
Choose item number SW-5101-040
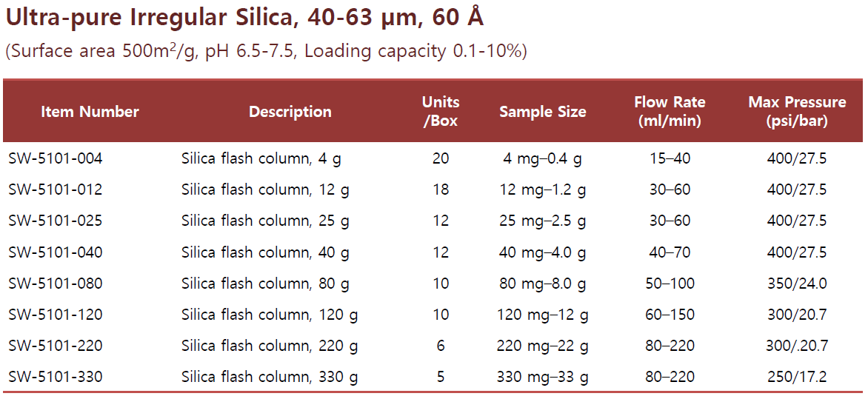[x=56, y=252]
